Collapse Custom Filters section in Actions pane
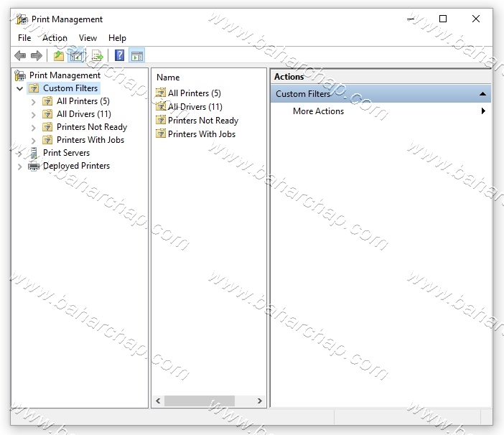 482,94
